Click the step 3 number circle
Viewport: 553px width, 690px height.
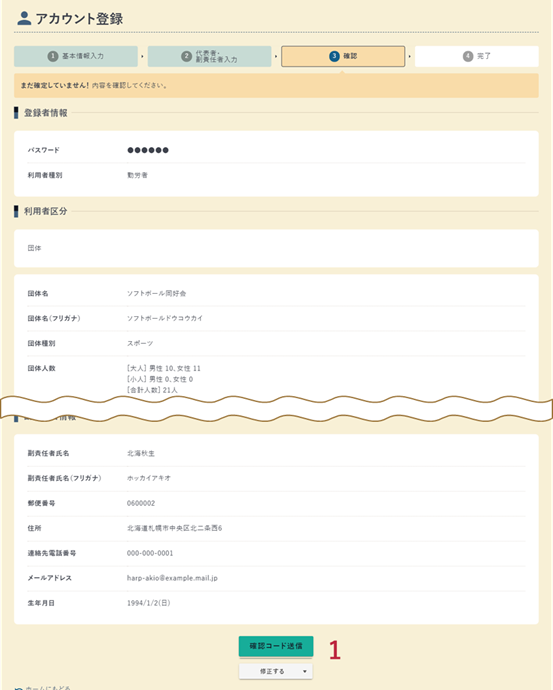coord(334,56)
